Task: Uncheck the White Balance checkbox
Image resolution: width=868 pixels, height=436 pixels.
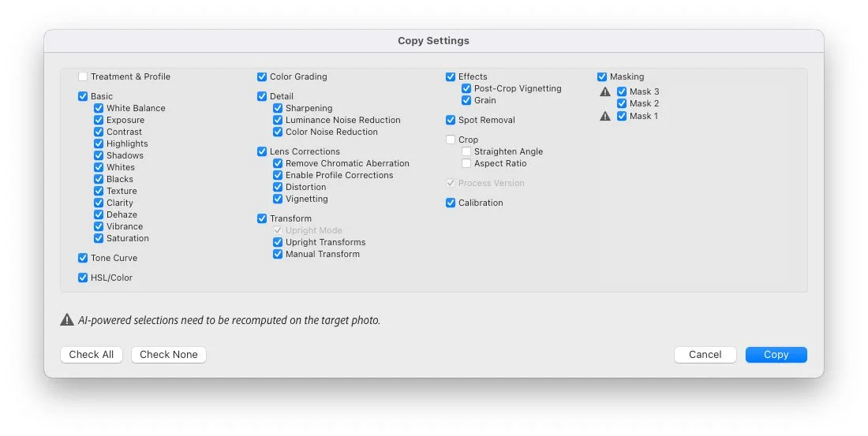Action: pyautogui.click(x=99, y=108)
